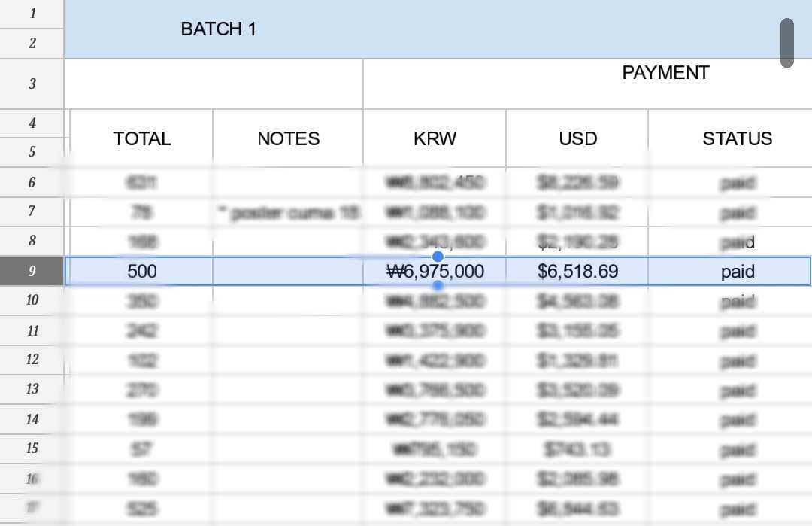This screenshot has width=812, height=526.
Task: Select row header 12
Action: pos(32,360)
